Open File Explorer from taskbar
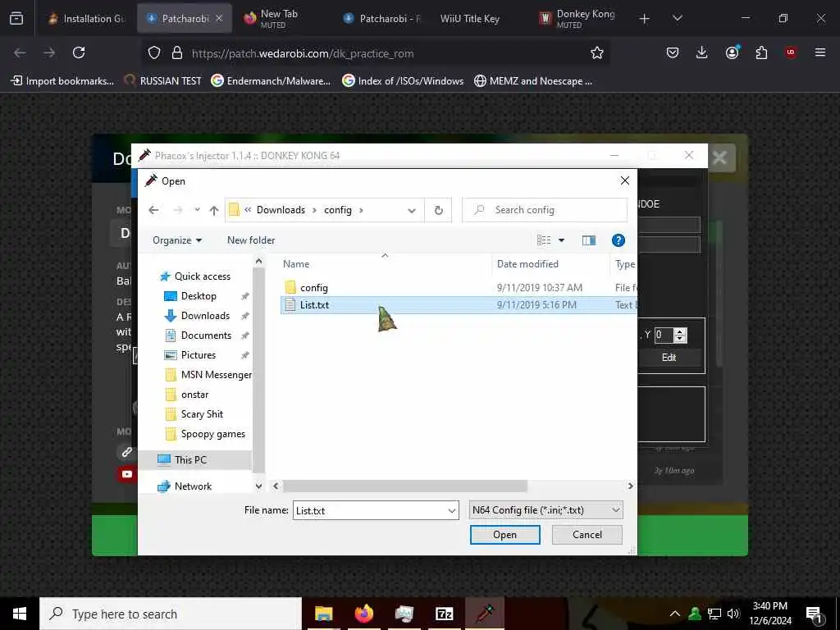This screenshot has height=630, width=840. (323, 614)
